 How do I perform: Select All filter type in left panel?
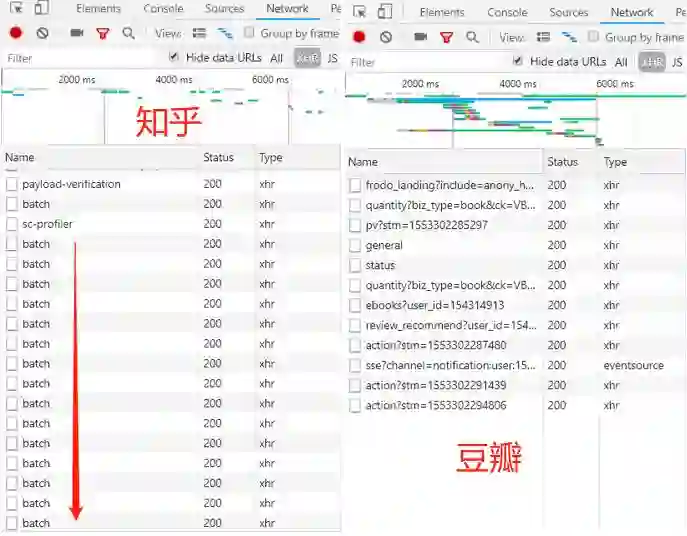276,58
